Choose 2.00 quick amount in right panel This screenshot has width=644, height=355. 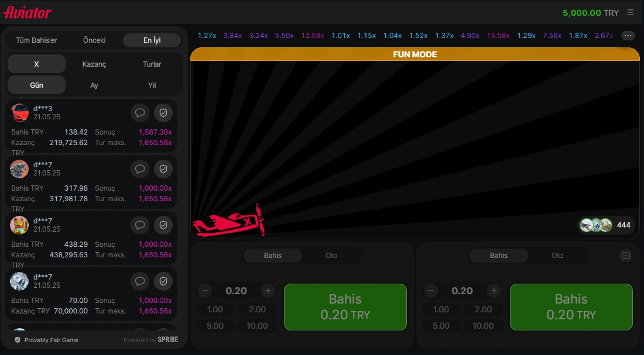pos(484,309)
